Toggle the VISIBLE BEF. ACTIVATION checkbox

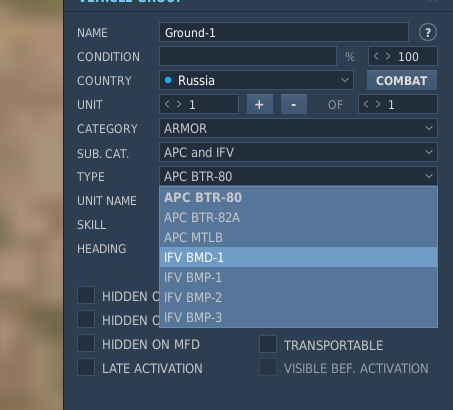click(x=268, y=367)
